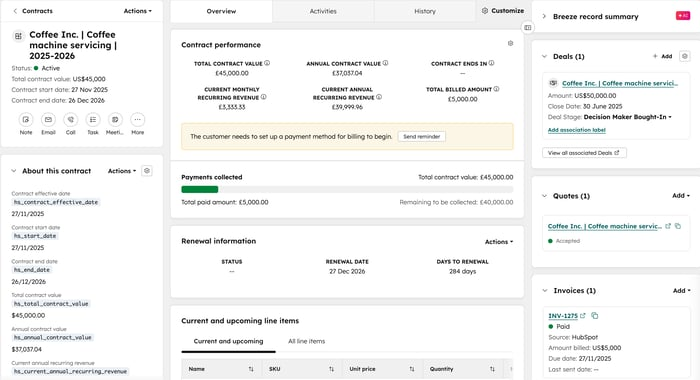Open Renewal information Actions dropdown

499,242
